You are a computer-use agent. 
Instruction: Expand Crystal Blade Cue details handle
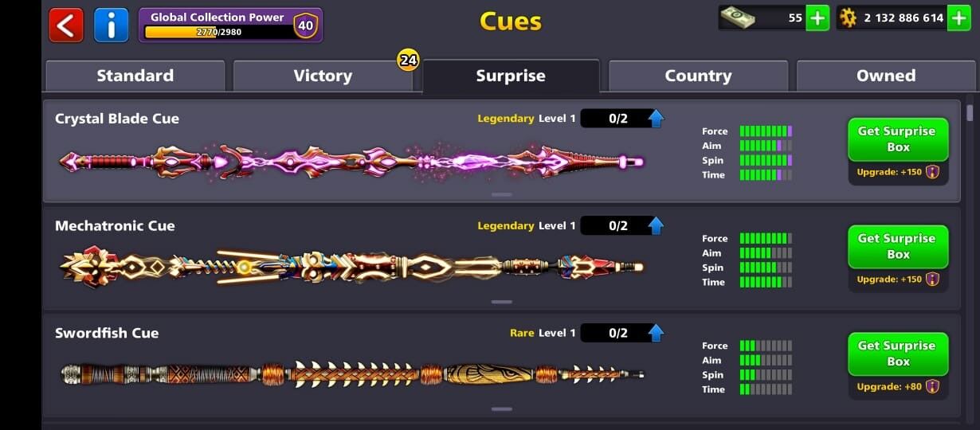click(501, 194)
